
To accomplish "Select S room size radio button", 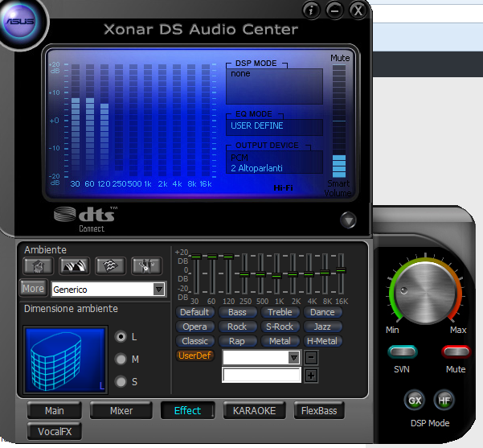I will 121,381.
